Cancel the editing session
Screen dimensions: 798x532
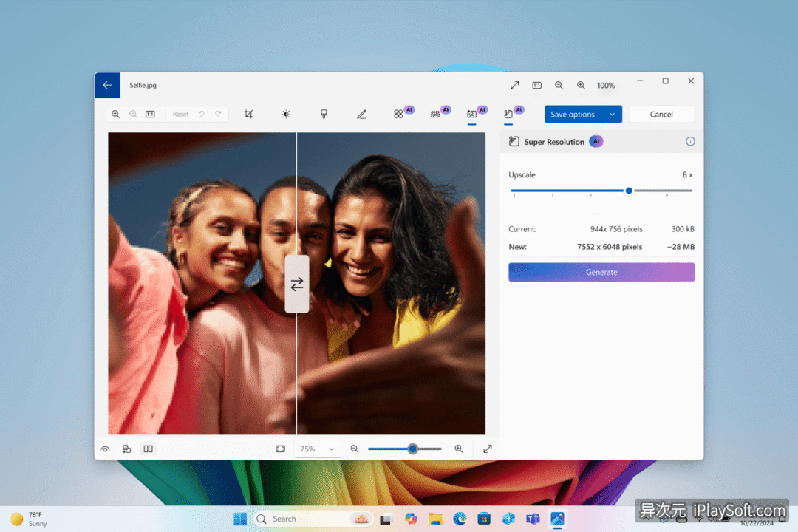661,114
